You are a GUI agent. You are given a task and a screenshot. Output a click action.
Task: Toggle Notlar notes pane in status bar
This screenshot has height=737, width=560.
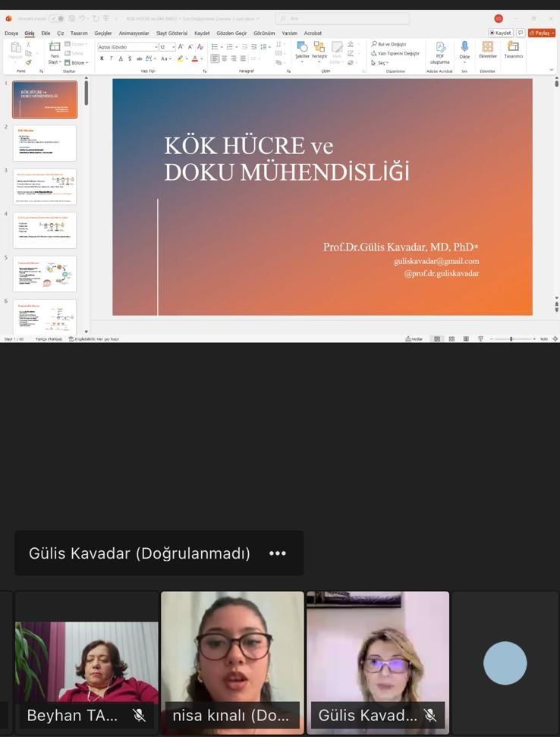(414, 339)
